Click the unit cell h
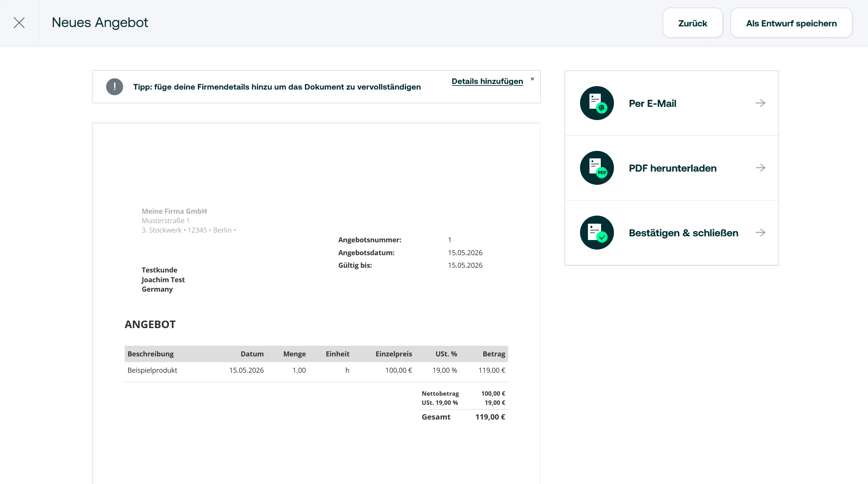 click(x=347, y=370)
